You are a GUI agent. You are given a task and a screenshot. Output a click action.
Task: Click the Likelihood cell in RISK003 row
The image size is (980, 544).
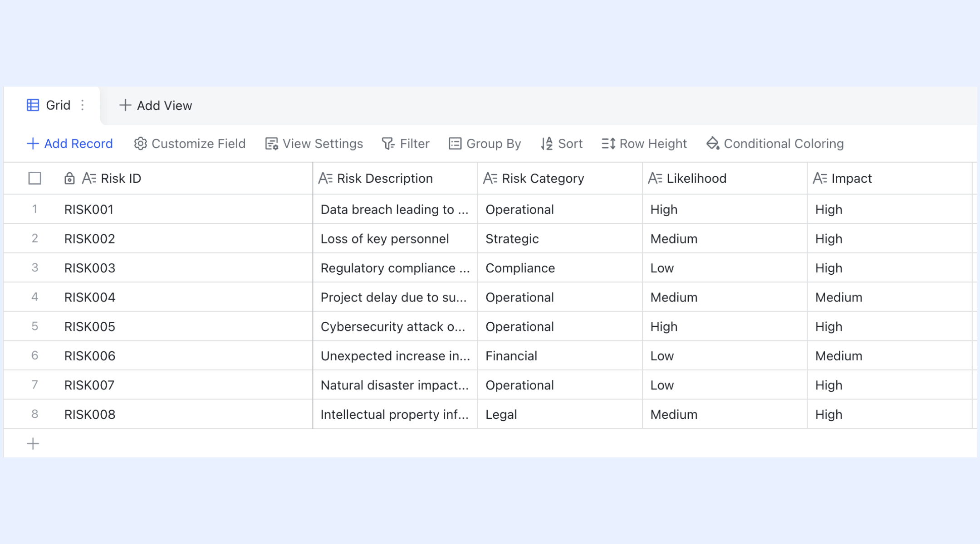(725, 268)
